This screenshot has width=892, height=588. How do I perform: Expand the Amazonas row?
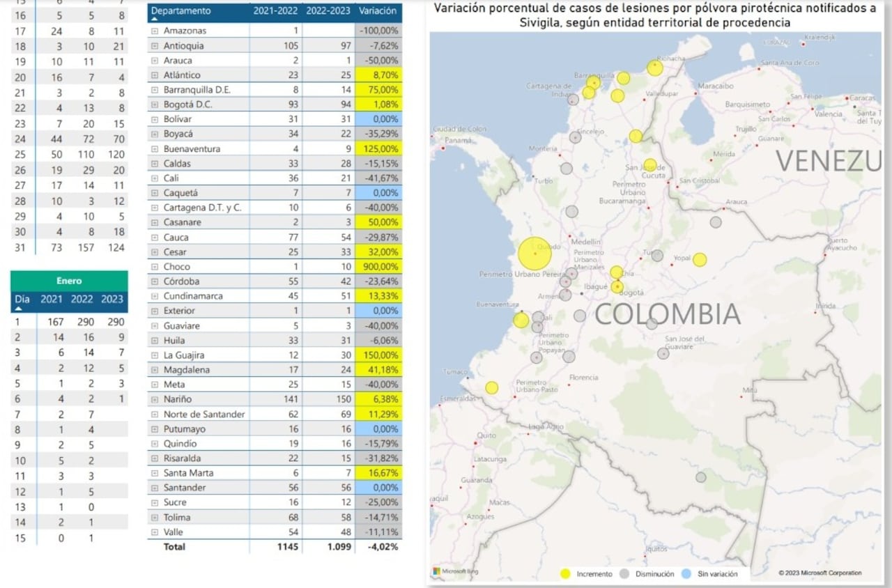(x=155, y=31)
